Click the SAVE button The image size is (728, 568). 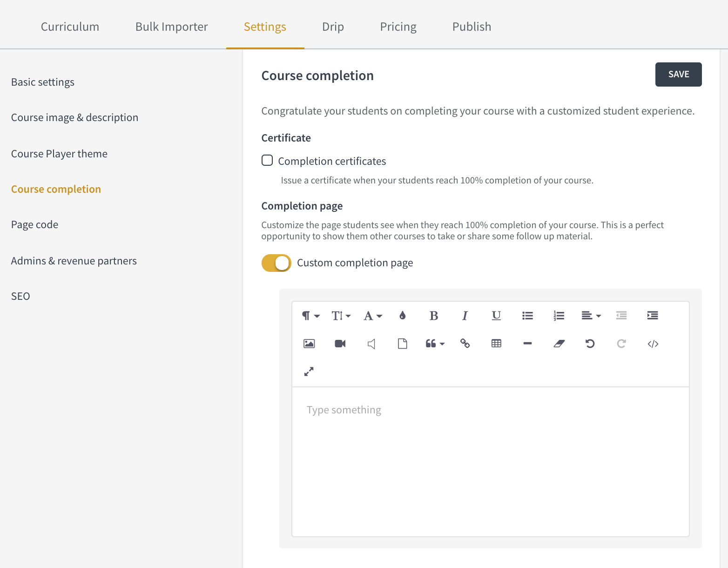(x=679, y=74)
